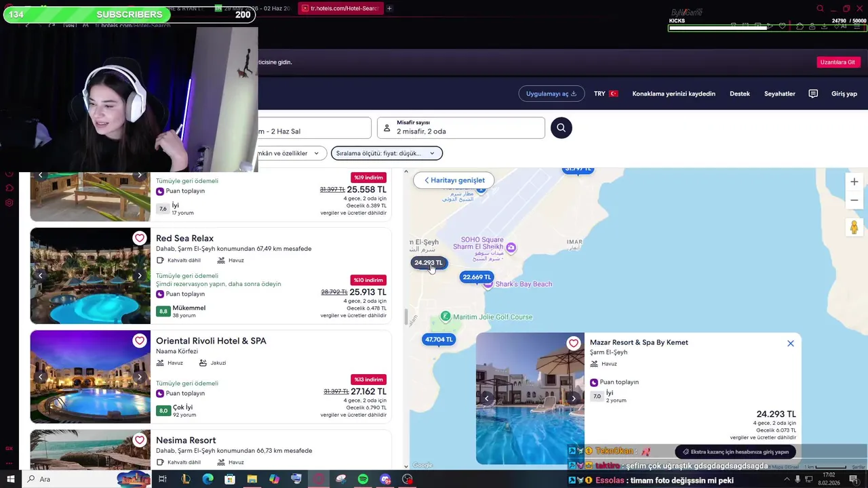The image size is (868, 488).
Task: Launch Microsoft Edge from the taskbar
Action: [208, 479]
